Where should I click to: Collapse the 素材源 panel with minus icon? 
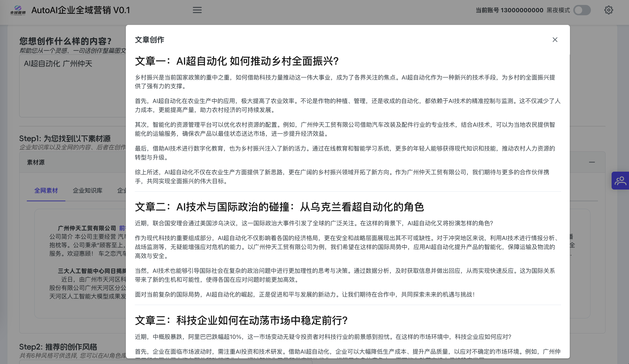[592, 162]
